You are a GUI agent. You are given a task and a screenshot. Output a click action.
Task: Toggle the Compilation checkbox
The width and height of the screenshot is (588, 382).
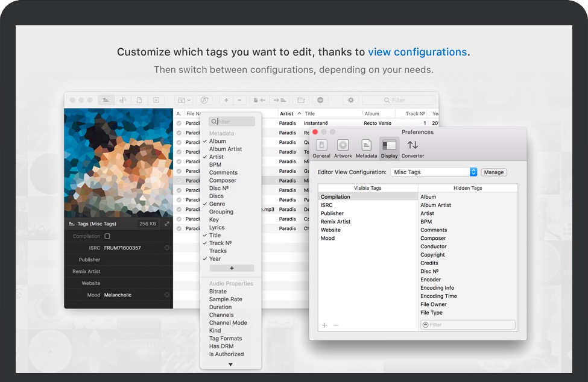coord(107,236)
